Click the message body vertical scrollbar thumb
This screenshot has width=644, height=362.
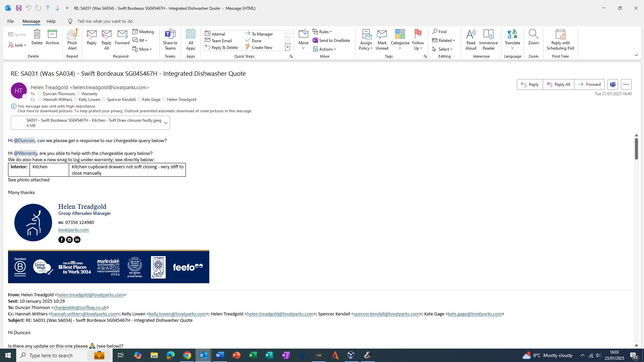636,148
